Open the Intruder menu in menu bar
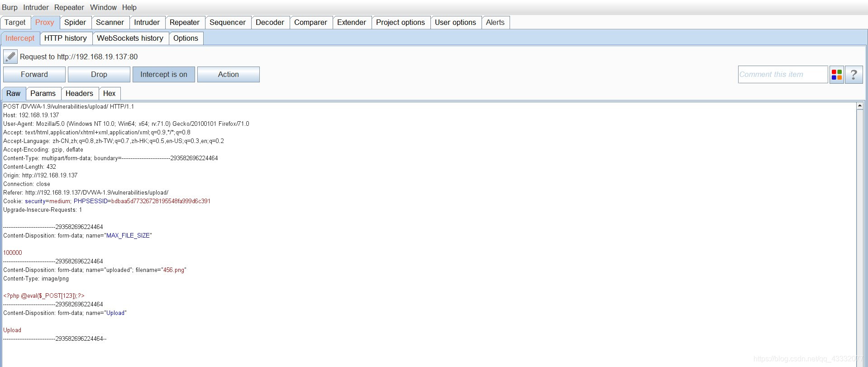The width and height of the screenshot is (868, 367). pyautogui.click(x=36, y=7)
